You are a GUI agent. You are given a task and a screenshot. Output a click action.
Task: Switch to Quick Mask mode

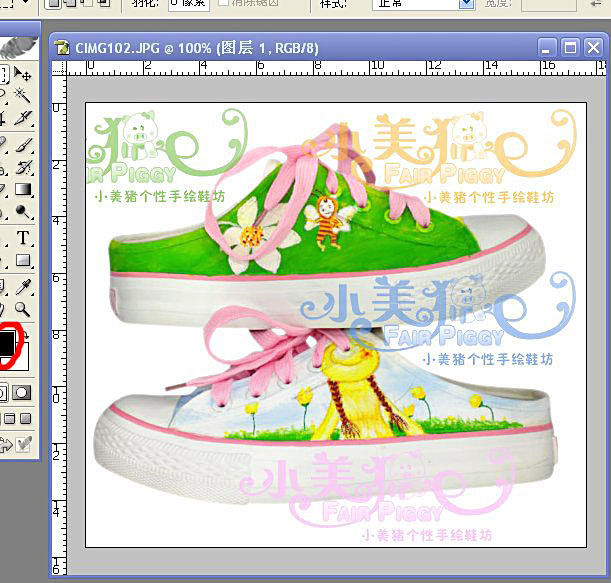(x=21, y=393)
